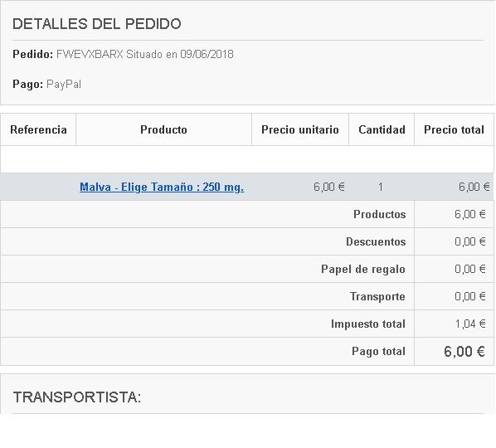Select the order reference FWEVXBARX text
The image size is (496, 448).
coord(90,54)
